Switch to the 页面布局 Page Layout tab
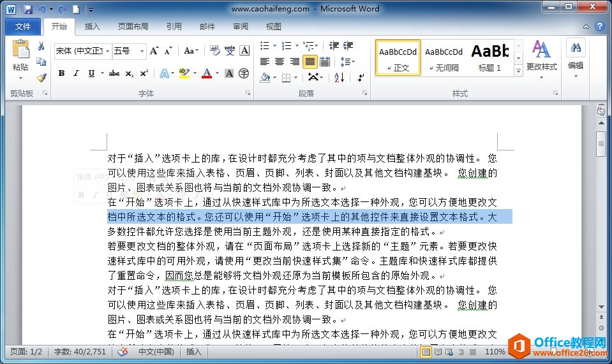This screenshot has width=612, height=364. pos(133,27)
